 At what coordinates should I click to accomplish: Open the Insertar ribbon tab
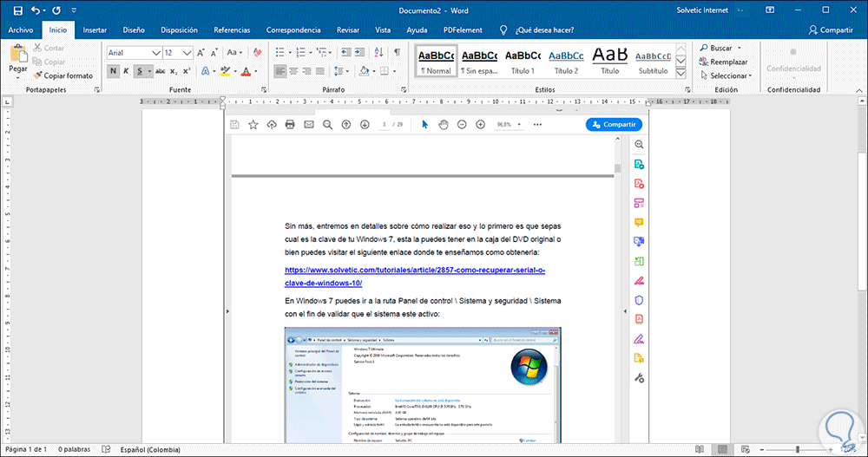pos(95,29)
